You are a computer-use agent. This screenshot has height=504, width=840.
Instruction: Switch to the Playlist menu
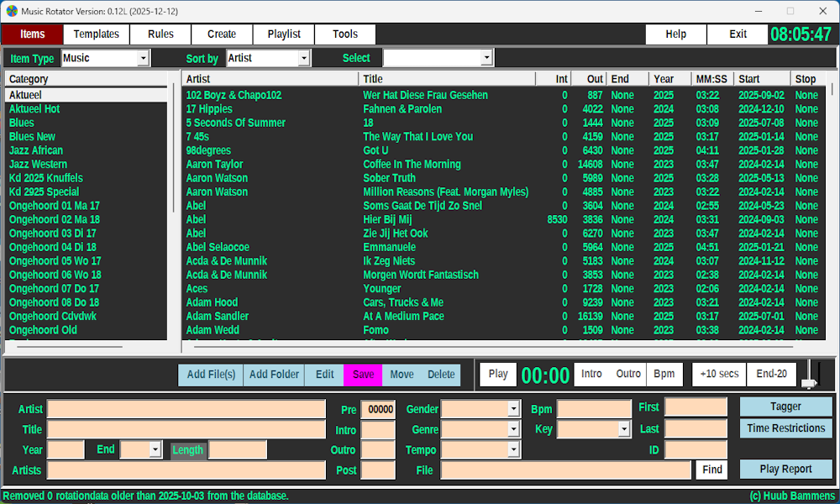click(x=284, y=34)
